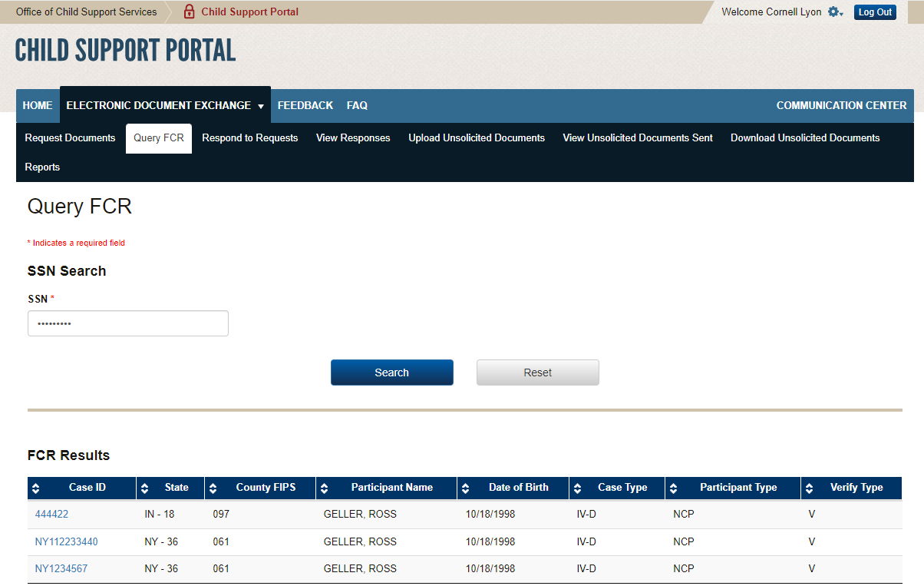Sort table using County FIPS sort icon
Screen dimensions: 924x586
pyautogui.click(x=213, y=488)
